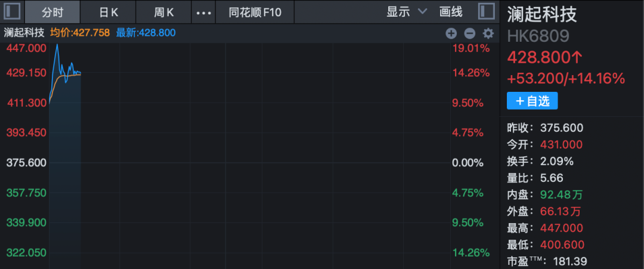Switch to the 日K tab
Screen dimensions: 644x269
108,13
